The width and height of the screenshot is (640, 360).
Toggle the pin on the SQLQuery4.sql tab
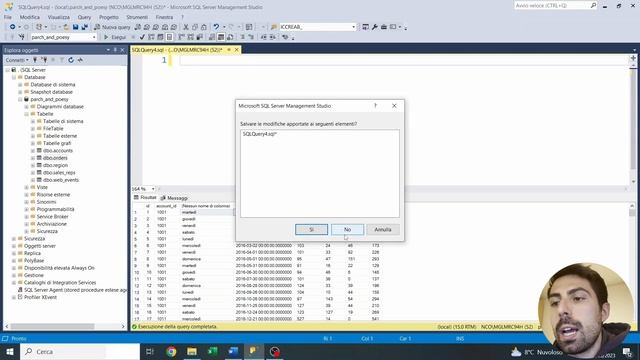tap(229, 50)
